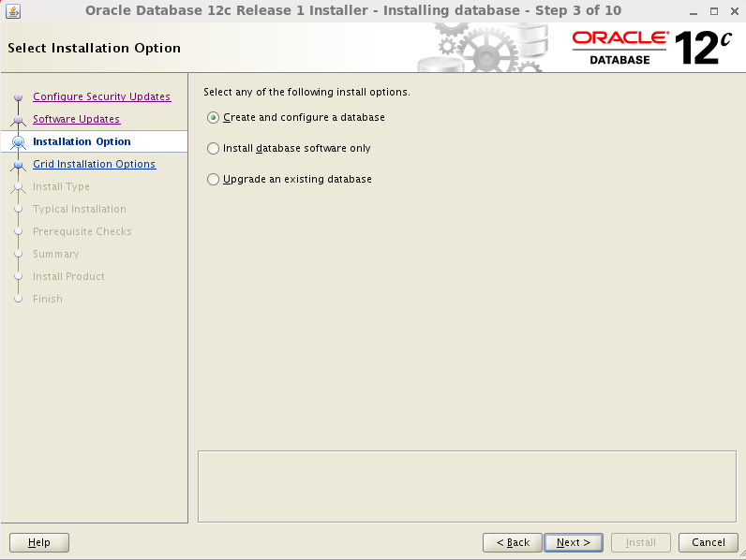Go back with the Back button

(513, 542)
